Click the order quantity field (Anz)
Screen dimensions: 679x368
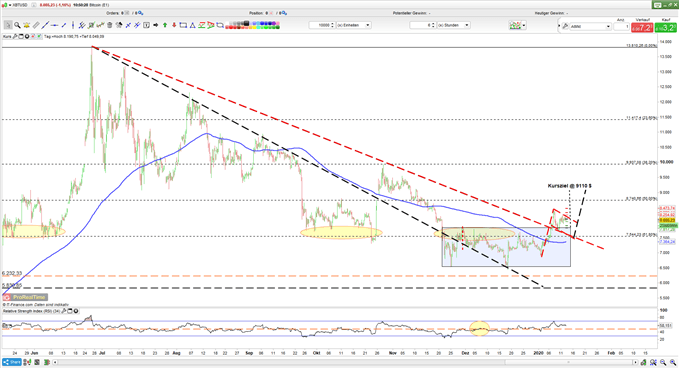click(621, 27)
